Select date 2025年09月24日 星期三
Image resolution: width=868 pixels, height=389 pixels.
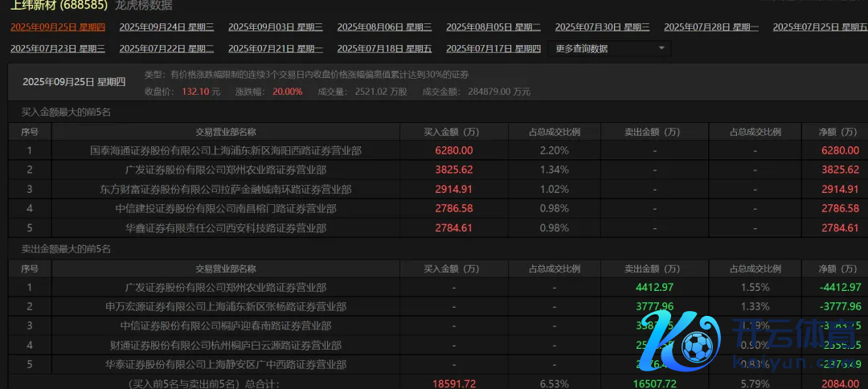(x=166, y=27)
